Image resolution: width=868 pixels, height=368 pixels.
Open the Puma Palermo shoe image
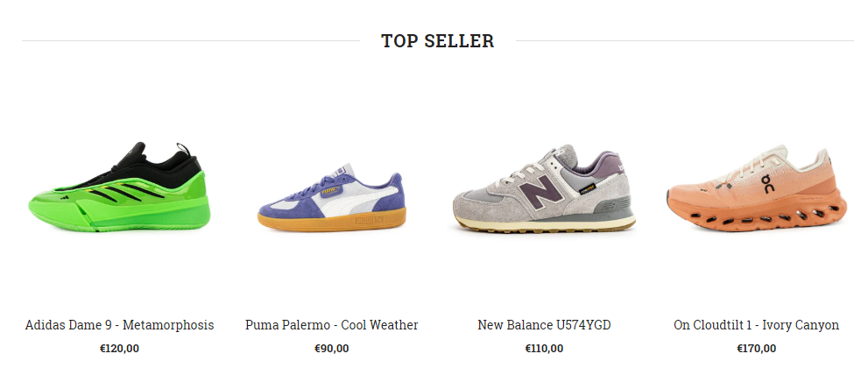pos(332,196)
